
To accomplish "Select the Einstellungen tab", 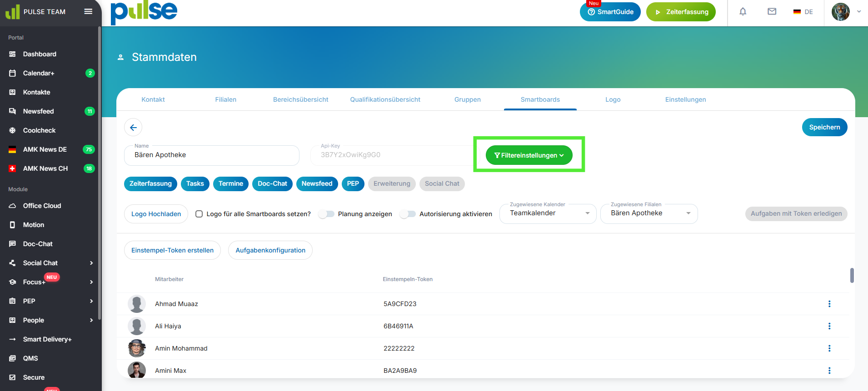I will 686,99.
